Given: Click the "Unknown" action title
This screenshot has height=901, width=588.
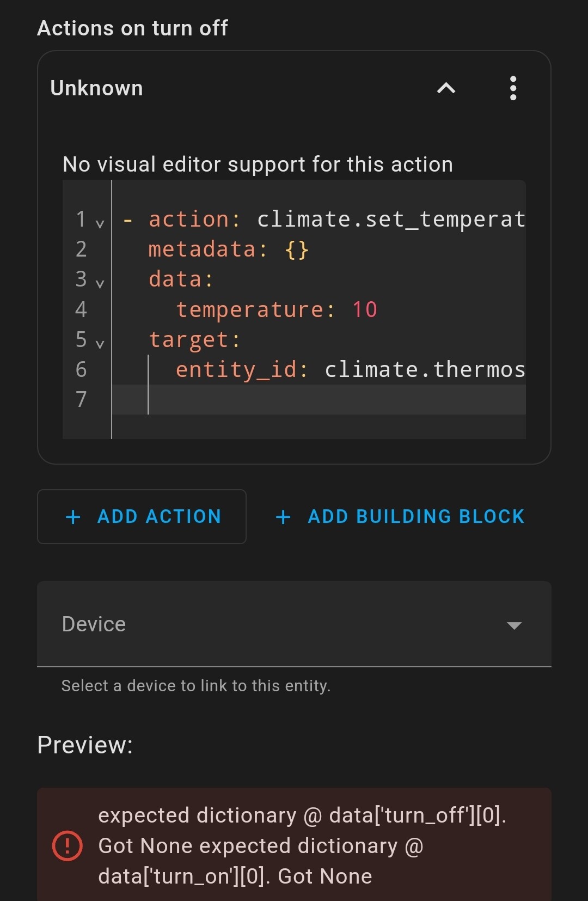Looking at the screenshot, I should click(97, 88).
